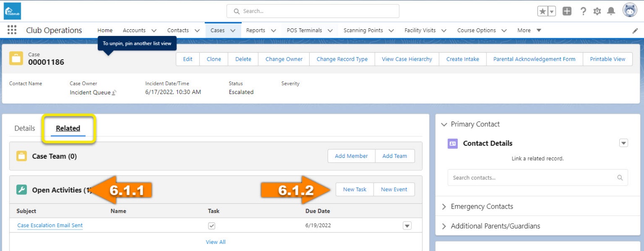This screenshot has width=644, height=251.
Task: Open the Setup gear icon
Action: pyautogui.click(x=597, y=11)
